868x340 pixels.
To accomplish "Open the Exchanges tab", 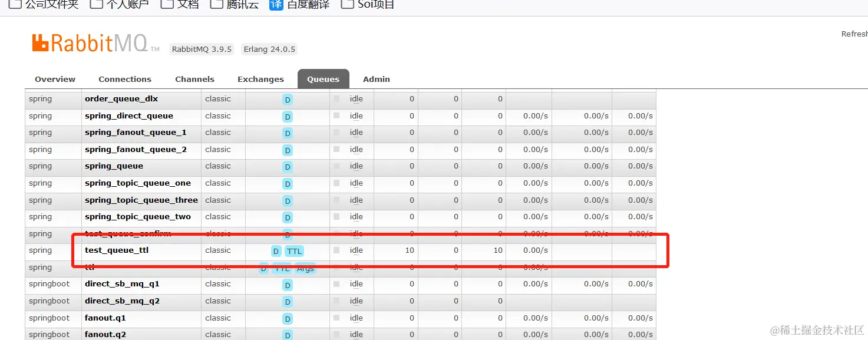I will (x=260, y=79).
